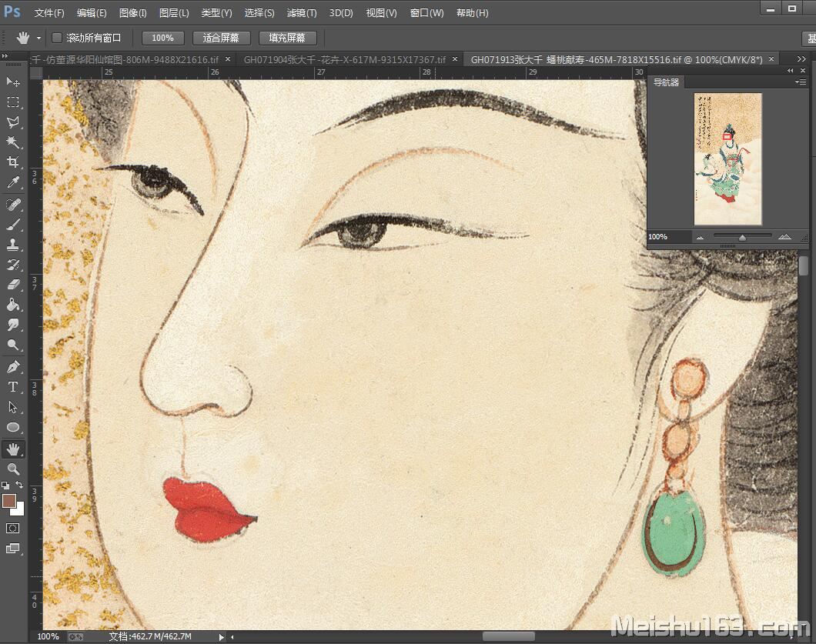816x644 pixels.
Task: Open the 选择(S) menu
Action: coord(259,13)
